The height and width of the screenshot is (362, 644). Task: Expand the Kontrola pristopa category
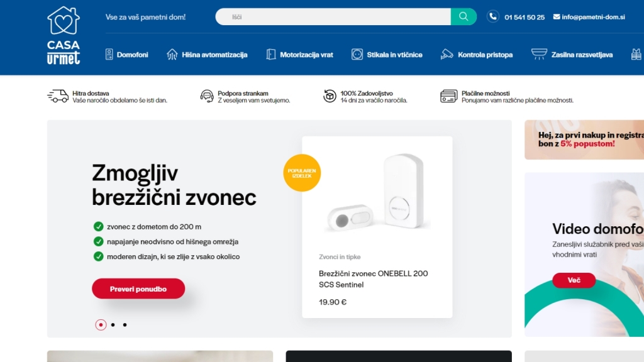click(x=477, y=55)
